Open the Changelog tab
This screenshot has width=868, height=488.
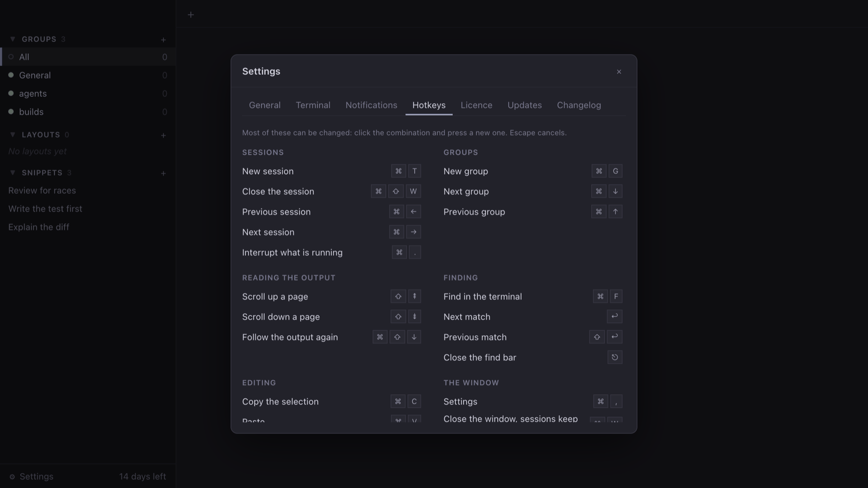pyautogui.click(x=579, y=105)
